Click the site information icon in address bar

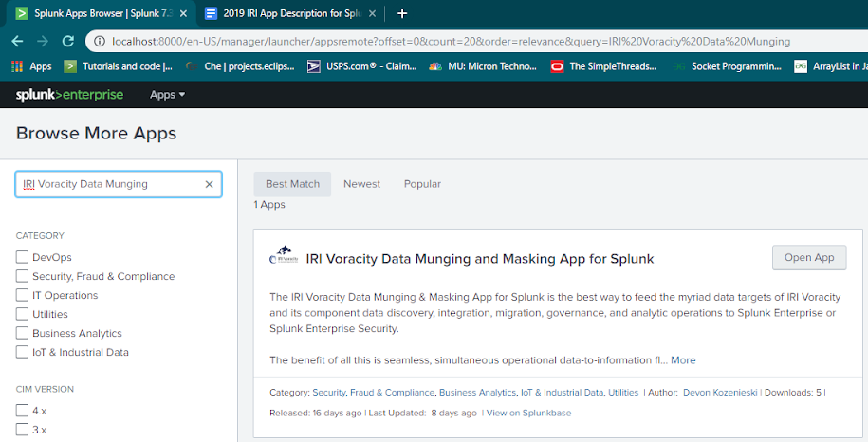[99, 41]
